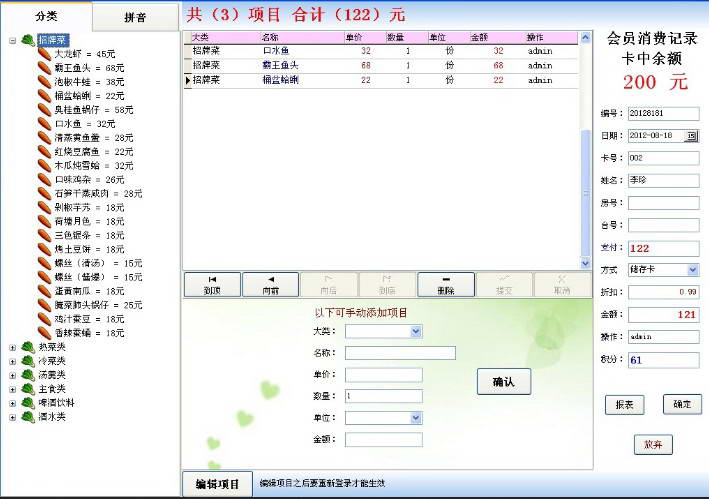
Task: Select the 口水鱼 row in order table
Action: (381, 51)
